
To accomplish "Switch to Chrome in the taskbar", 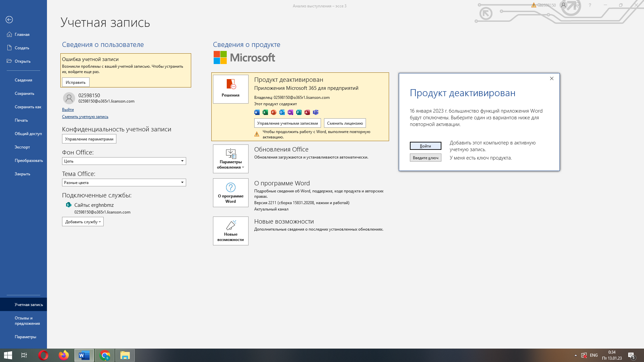I will pos(105,355).
